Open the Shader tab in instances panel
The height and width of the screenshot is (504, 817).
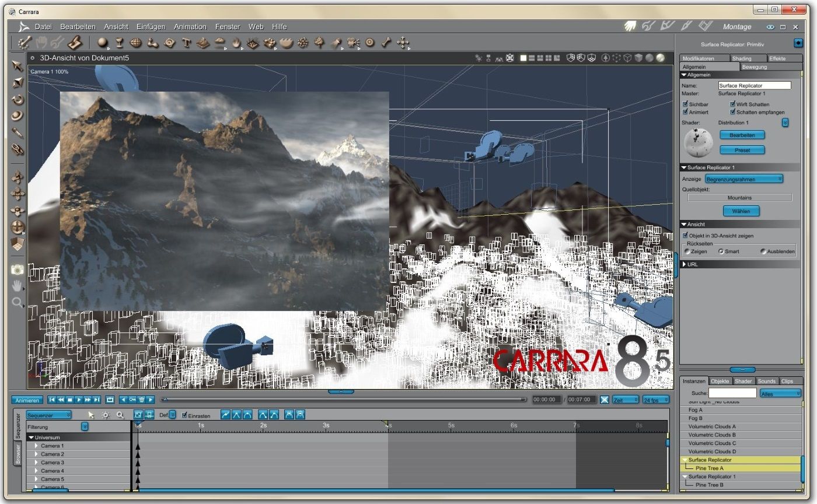743,381
